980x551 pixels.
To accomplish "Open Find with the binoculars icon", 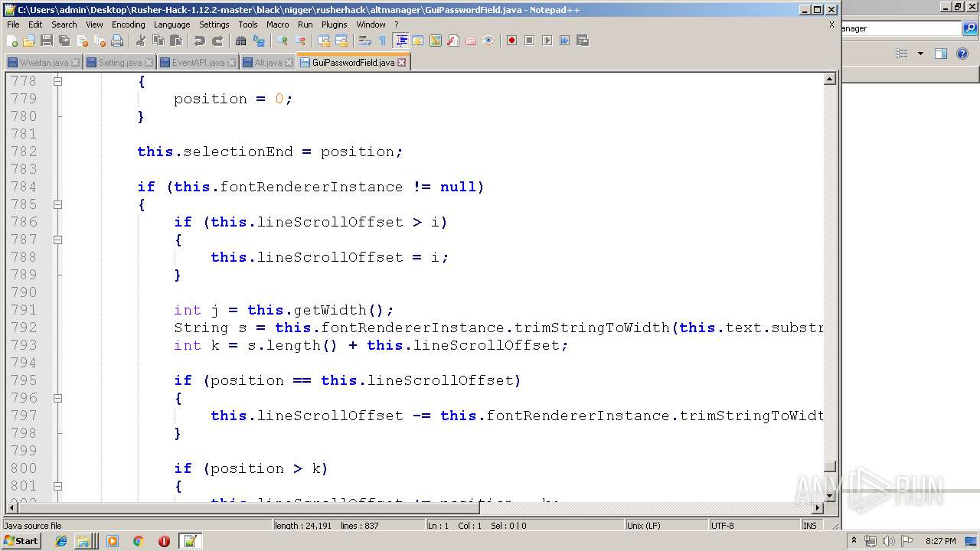I will coord(240,41).
